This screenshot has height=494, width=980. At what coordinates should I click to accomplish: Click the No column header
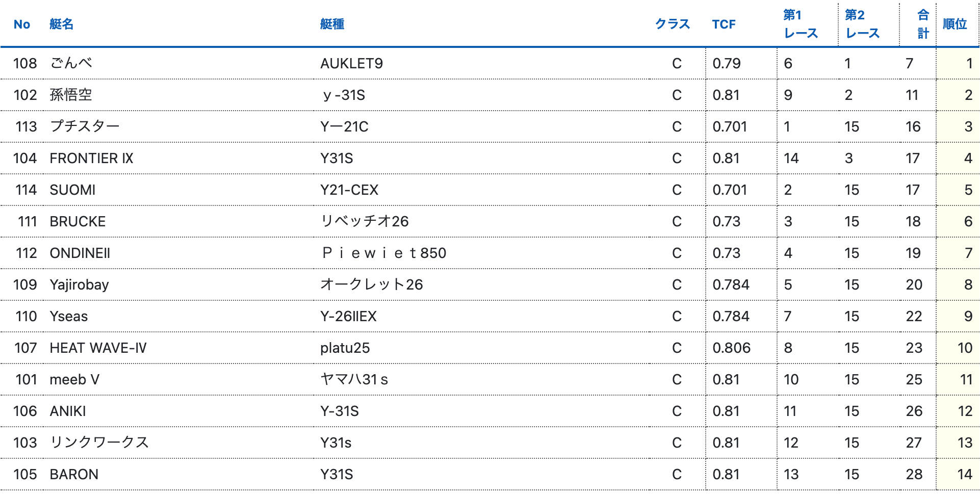point(22,24)
